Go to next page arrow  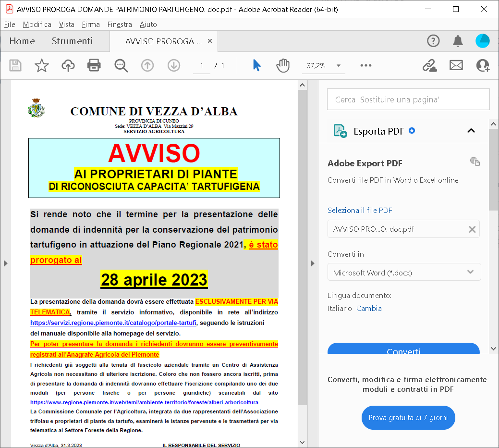(x=173, y=65)
